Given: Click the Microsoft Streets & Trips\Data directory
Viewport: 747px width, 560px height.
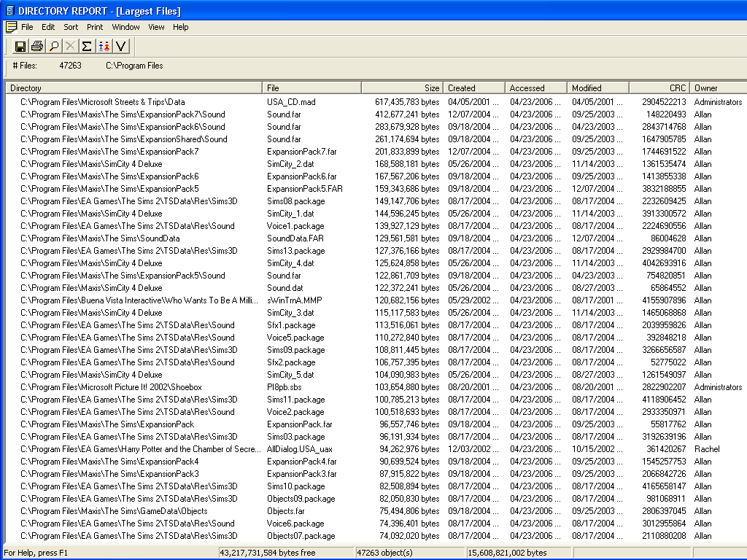Looking at the screenshot, I should tap(102, 102).
